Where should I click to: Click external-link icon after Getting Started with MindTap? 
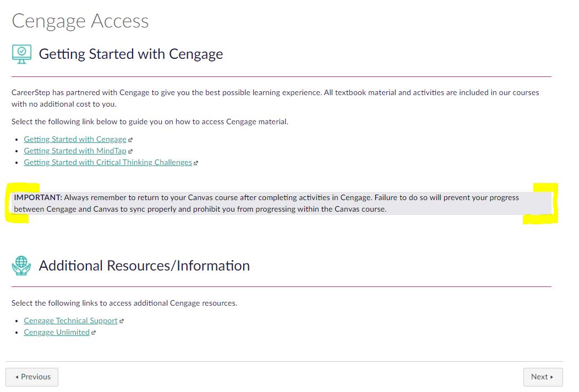click(130, 152)
